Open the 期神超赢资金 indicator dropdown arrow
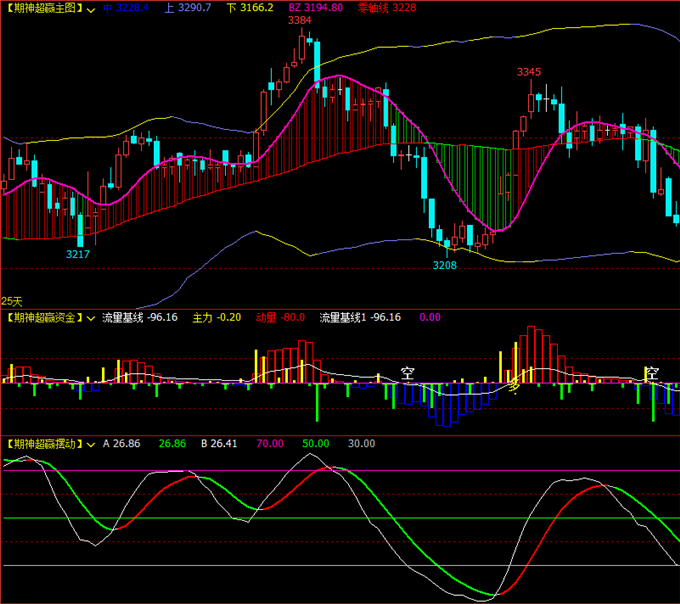Screen dimensions: 680x604 [x=91, y=319]
